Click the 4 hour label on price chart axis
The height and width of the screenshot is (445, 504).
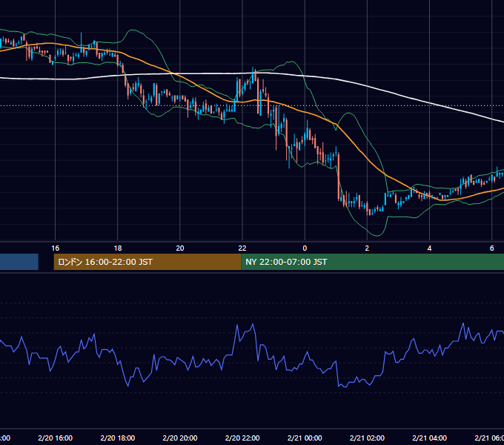click(x=429, y=248)
